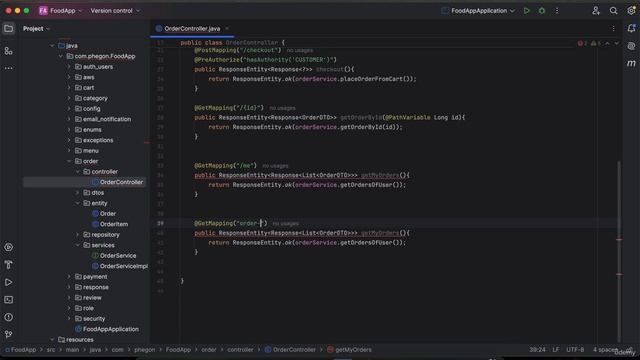
Task: Select the security package folder
Action: click(94, 319)
